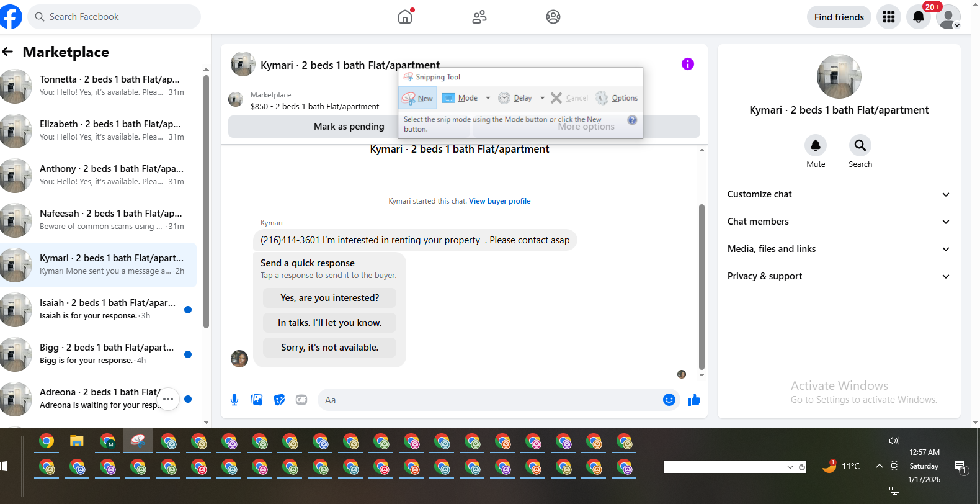The image size is (980, 504).
Task: Open the account profile avatar menu
Action: coord(948,17)
